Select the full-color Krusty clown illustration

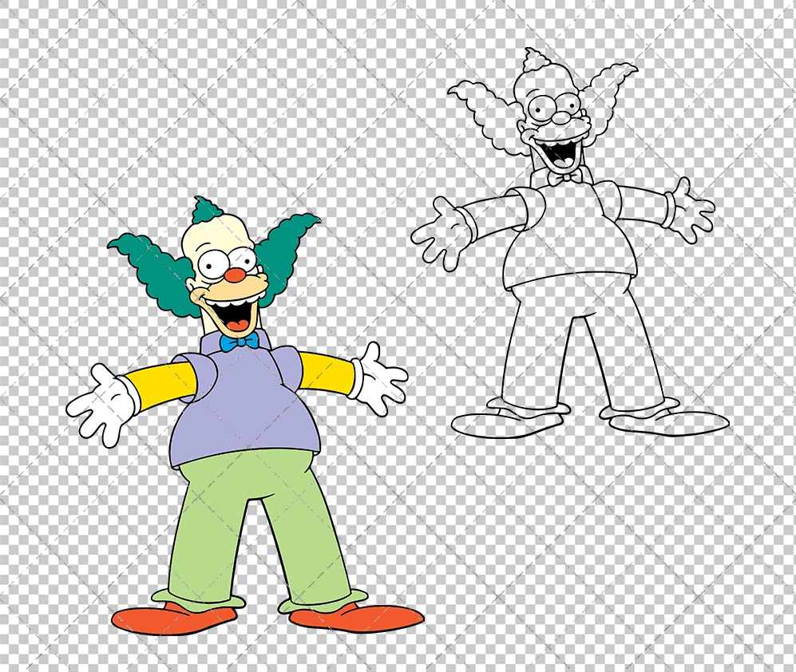point(244,416)
